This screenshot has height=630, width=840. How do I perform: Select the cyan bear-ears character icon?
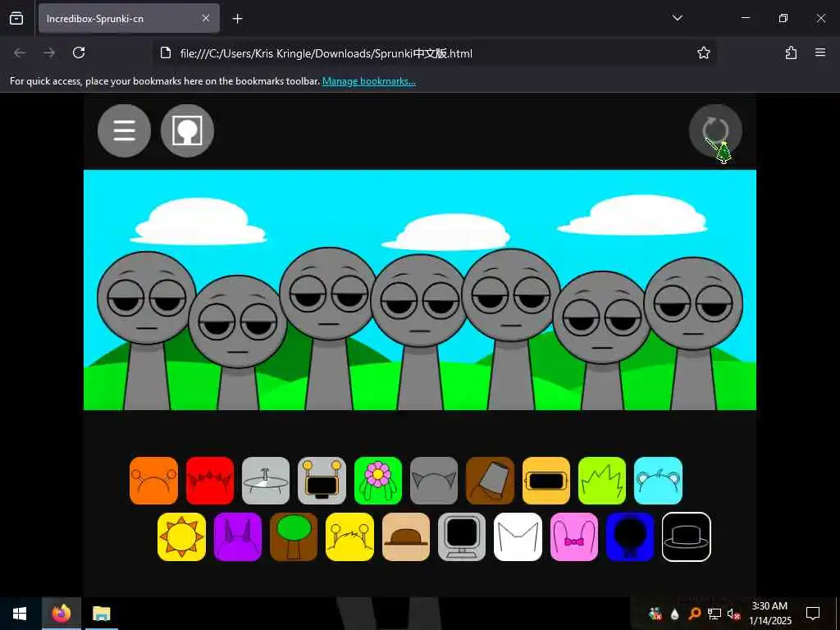pos(659,481)
